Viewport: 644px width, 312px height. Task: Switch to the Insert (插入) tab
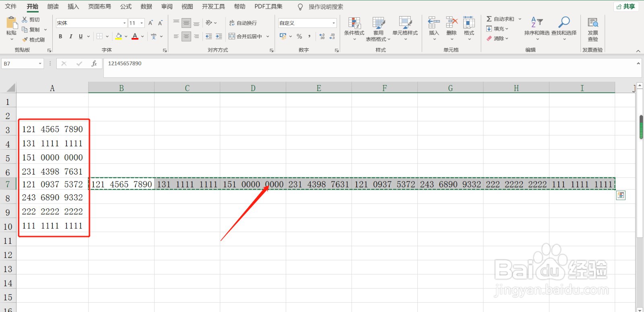73,6
